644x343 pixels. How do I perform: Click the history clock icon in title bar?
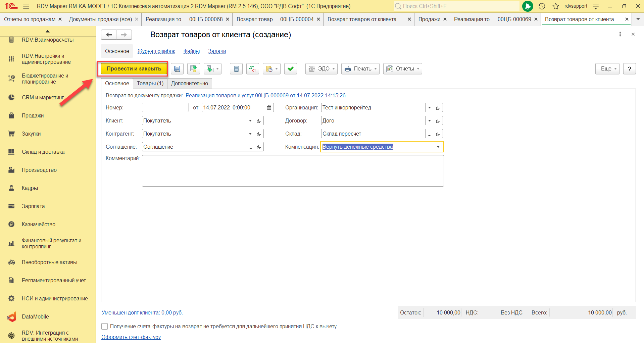[x=542, y=6]
